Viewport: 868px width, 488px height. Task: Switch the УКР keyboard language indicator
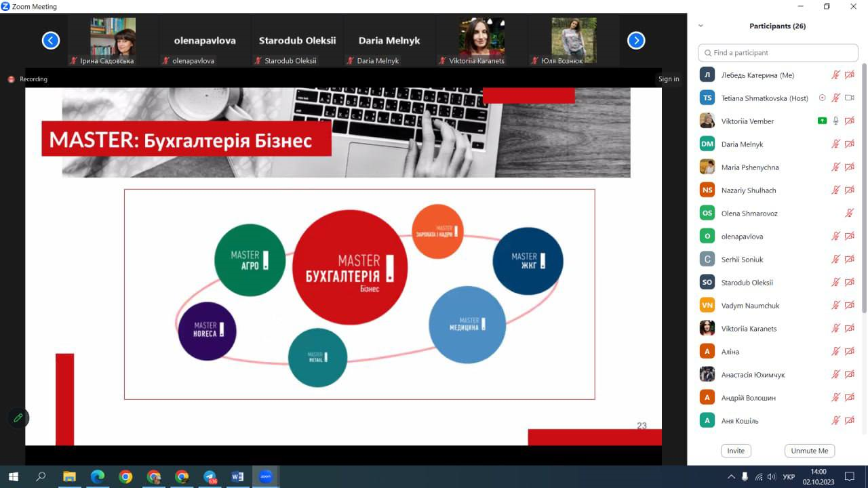pyautogui.click(x=789, y=476)
